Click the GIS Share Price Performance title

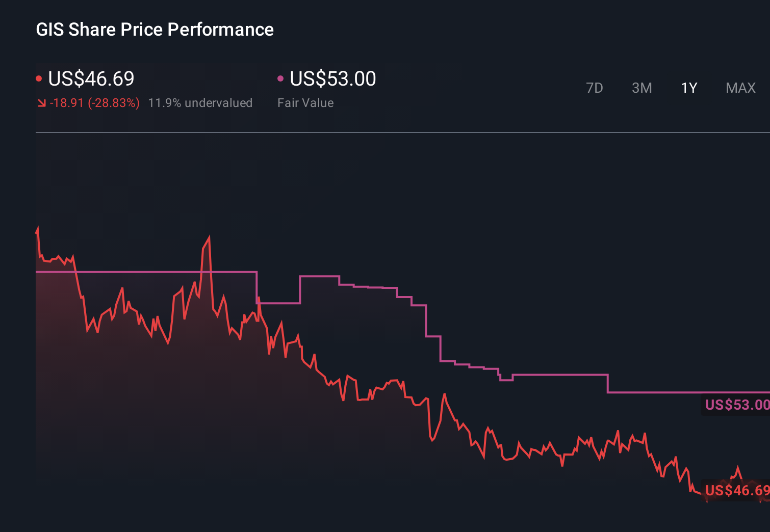pos(154,30)
